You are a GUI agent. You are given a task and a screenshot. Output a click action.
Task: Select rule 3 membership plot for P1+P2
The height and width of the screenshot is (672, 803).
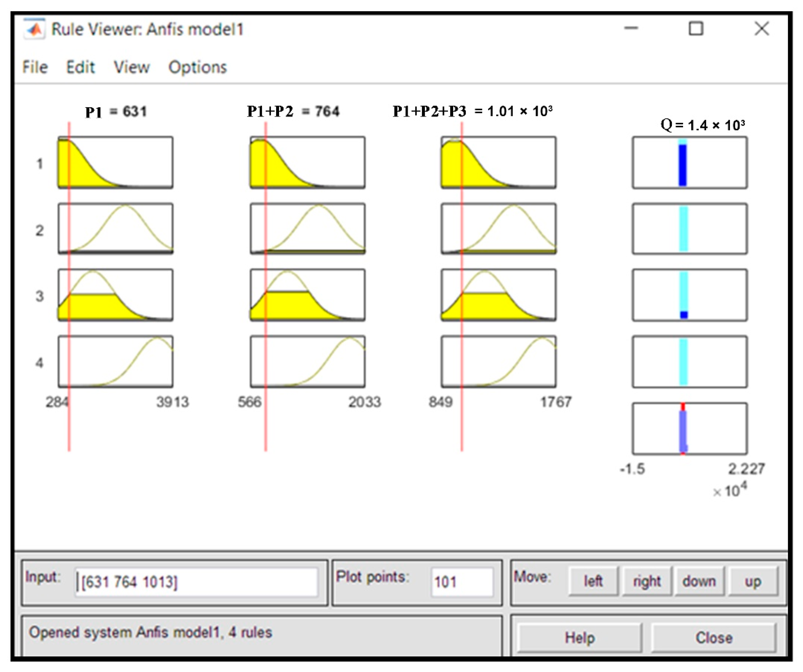pyautogui.click(x=308, y=295)
